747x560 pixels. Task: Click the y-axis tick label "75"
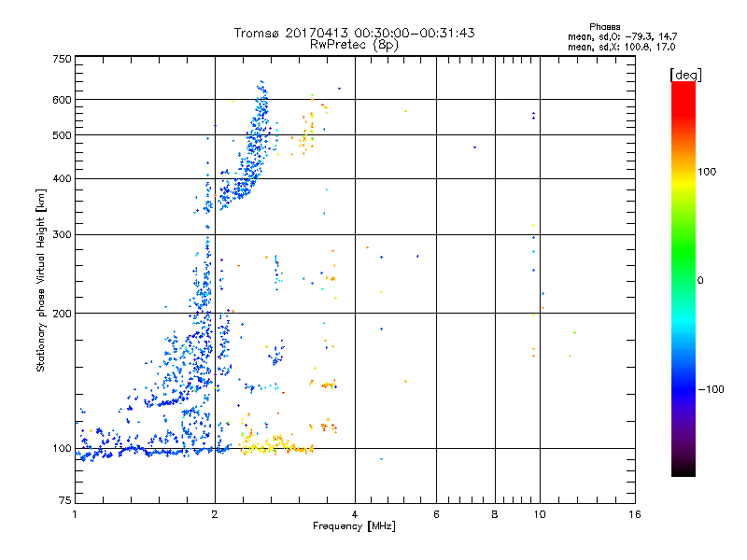(x=65, y=500)
